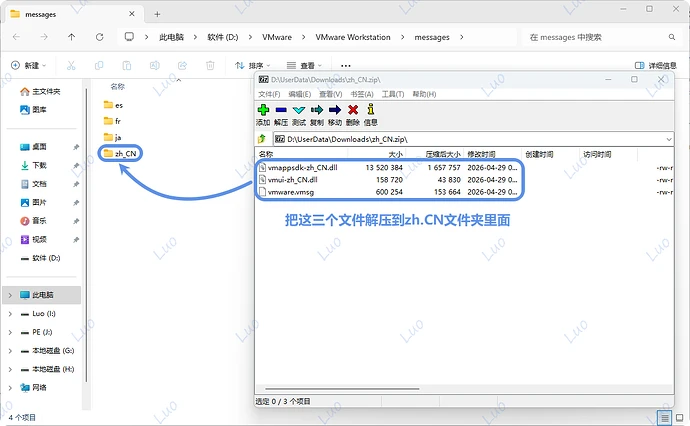Viewport: 690px width, 426px height.
Task: Click the VMware Workstation breadcrumb
Action: click(353, 37)
